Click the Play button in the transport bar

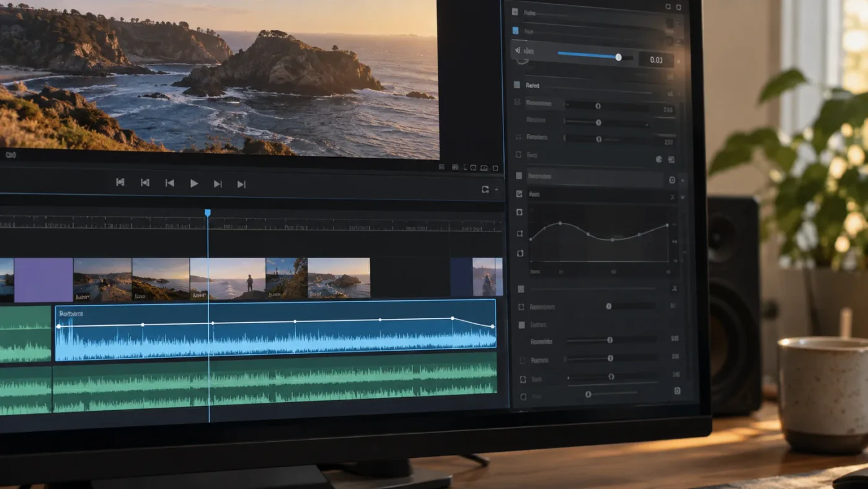click(x=194, y=184)
